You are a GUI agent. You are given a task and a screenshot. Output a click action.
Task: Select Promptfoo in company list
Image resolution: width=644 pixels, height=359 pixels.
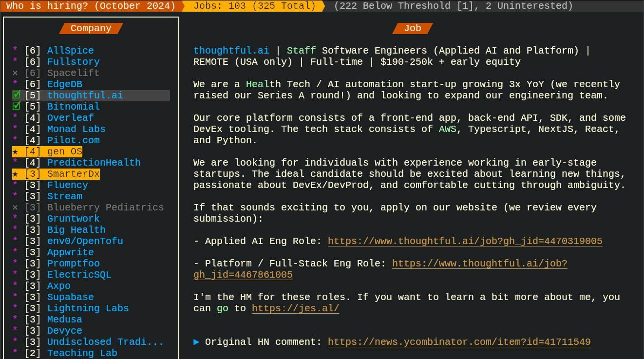pyautogui.click(x=74, y=264)
